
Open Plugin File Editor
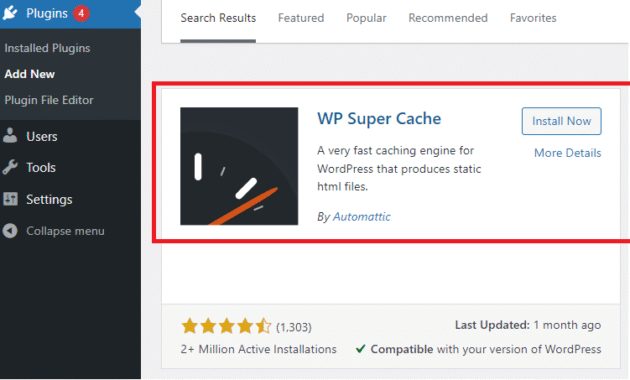(x=49, y=100)
